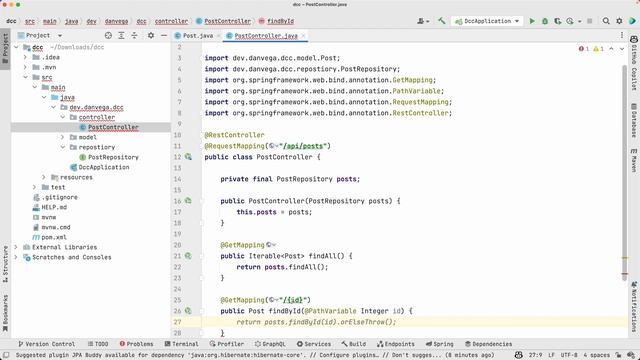Screen dimensions: 640x360
Task: Toggle Structure tool window side button
Action: point(5,263)
